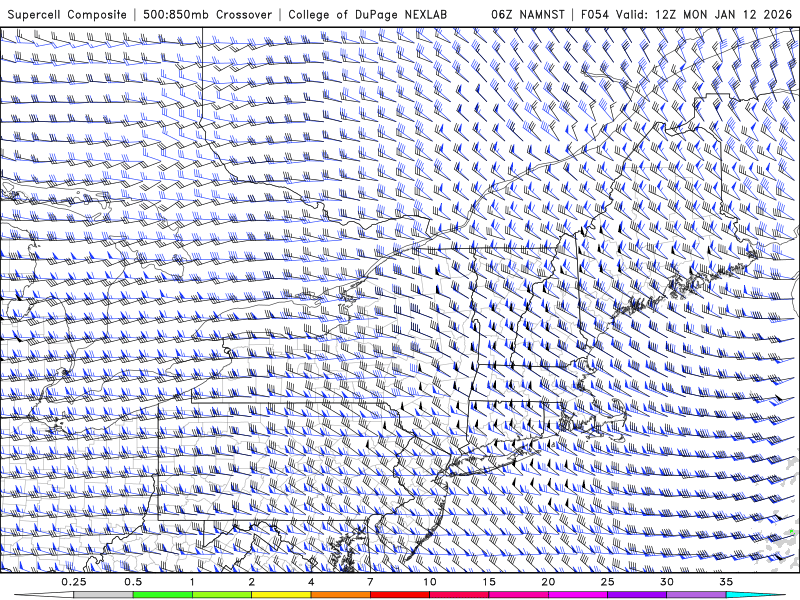800x600 pixels.
Task: Click the legend value 25
Action: click(608, 582)
